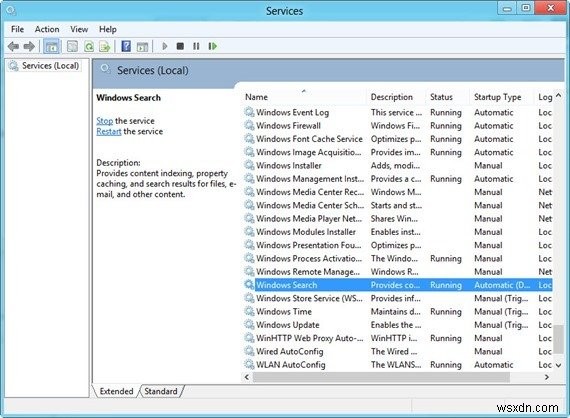Click the Restart the service link
Viewport: 570px width, 418px height.
click(109, 131)
